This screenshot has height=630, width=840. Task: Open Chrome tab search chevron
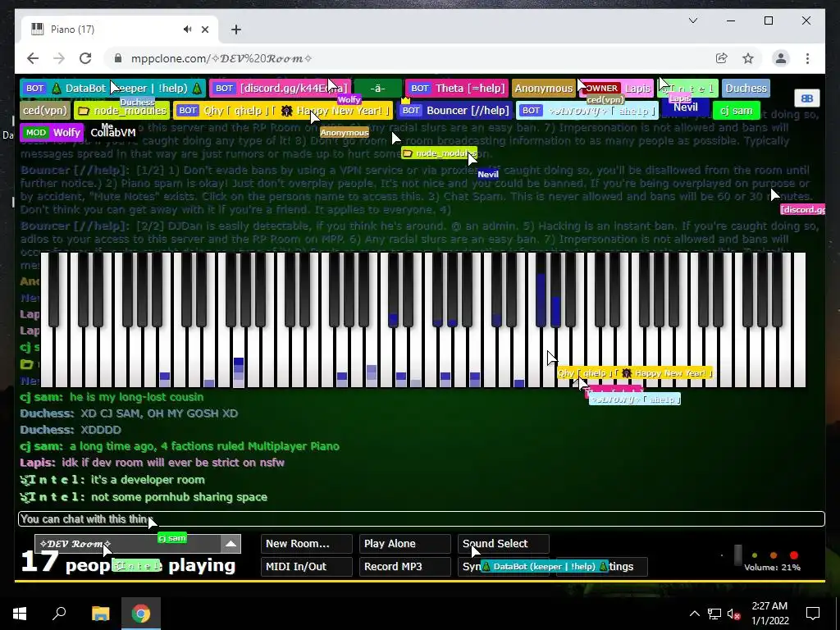(692, 21)
